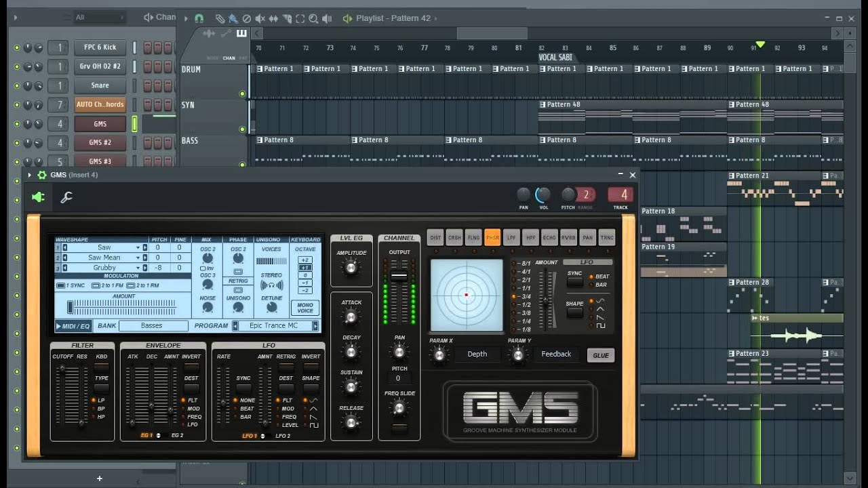This screenshot has height=488, width=868.
Task: Open the Saw Mean waveshape dropdown
Action: tap(137, 258)
